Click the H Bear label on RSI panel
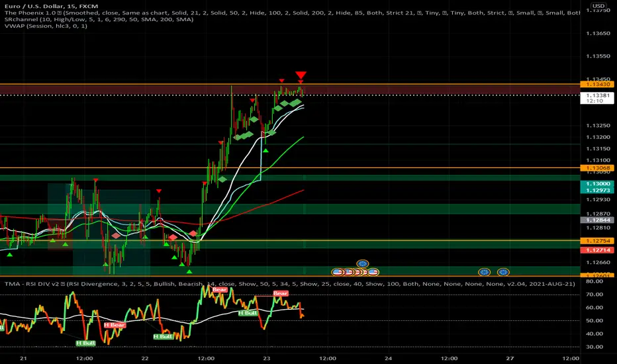This screenshot has height=364, width=617. coord(115,325)
